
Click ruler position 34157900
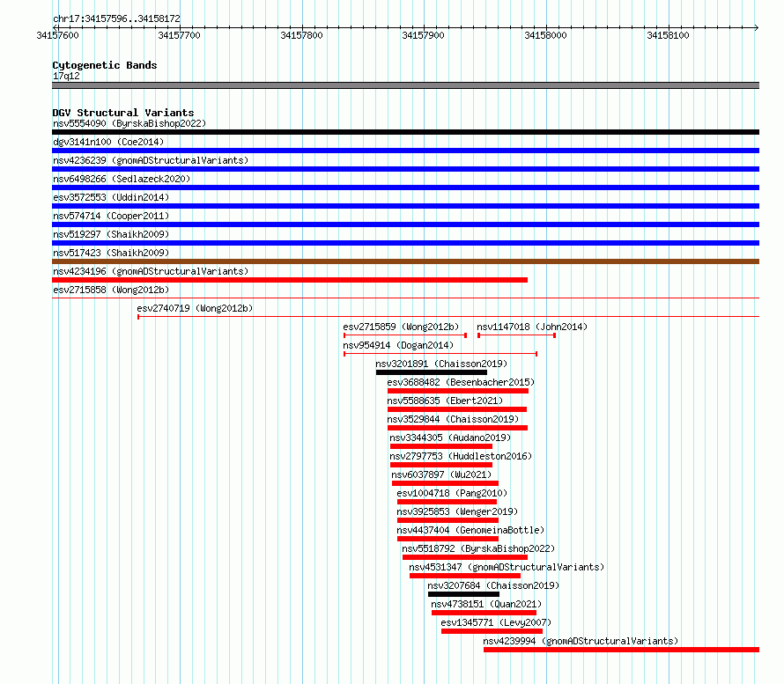(x=423, y=35)
